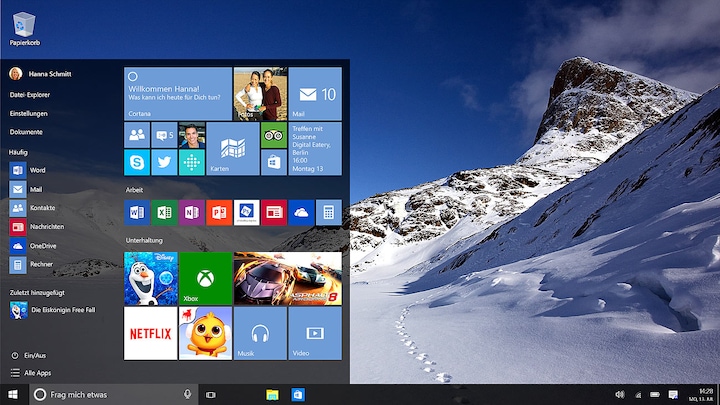
Task: Launch the Xbox tile
Action: click(x=205, y=278)
